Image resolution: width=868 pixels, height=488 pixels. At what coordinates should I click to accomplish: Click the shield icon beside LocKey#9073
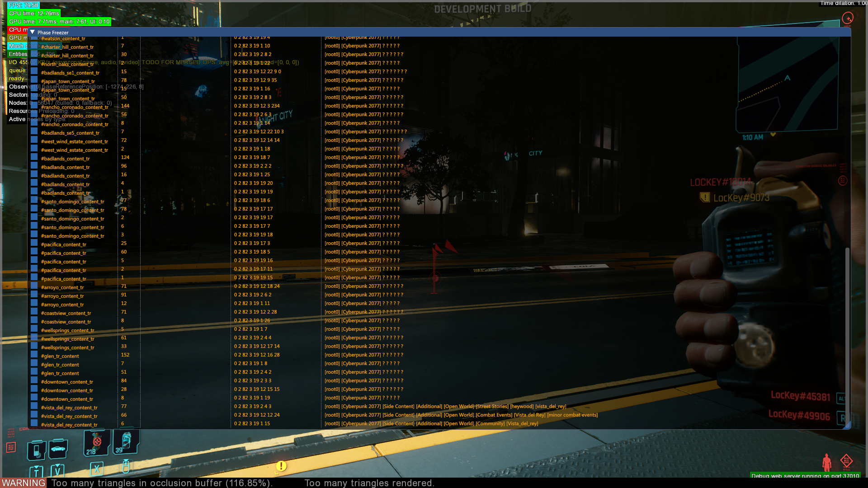704,197
